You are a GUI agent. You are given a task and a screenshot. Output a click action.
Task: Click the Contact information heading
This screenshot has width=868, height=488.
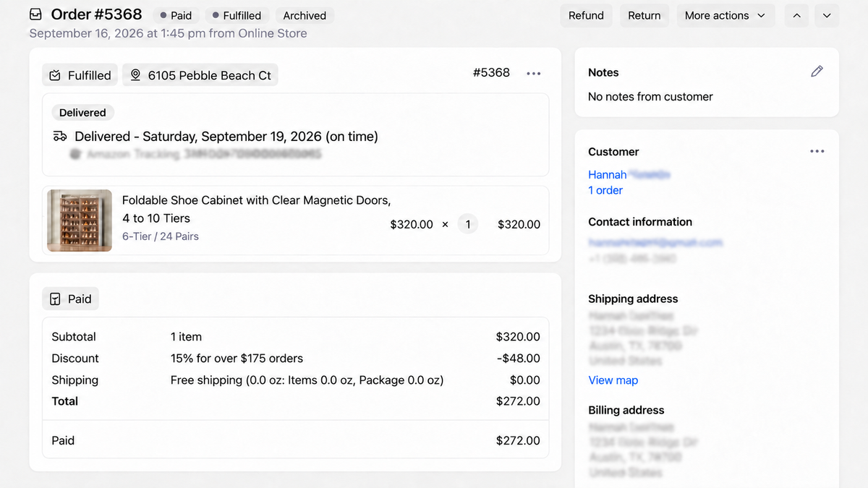pos(640,222)
